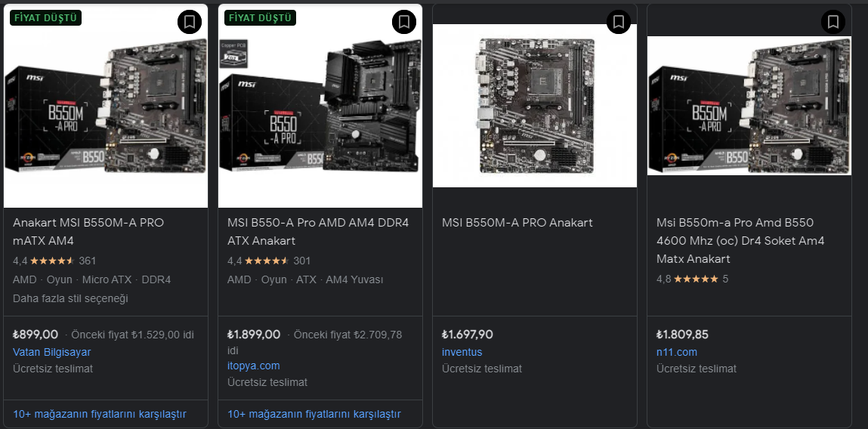Compare 10+ store prices for B550-A Pro

[314, 414]
